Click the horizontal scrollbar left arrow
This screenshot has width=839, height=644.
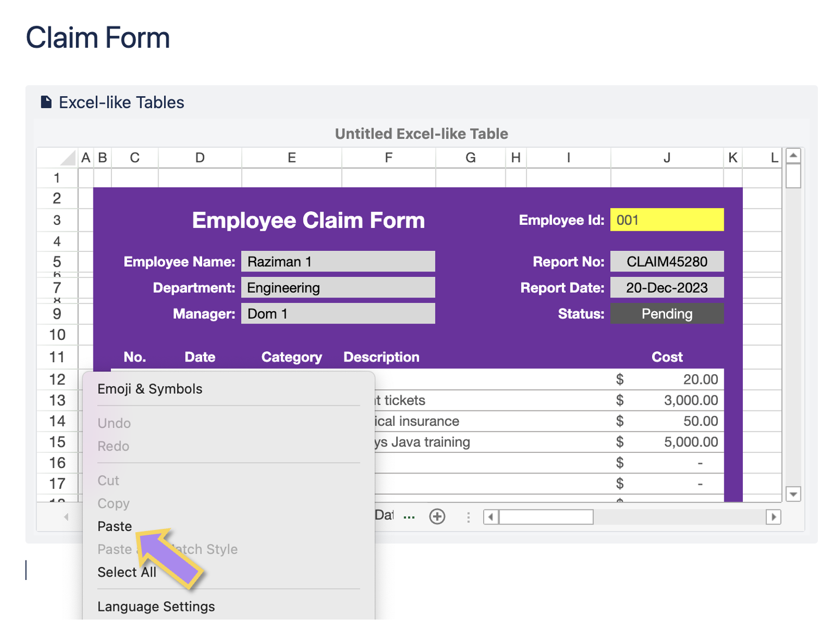491,517
